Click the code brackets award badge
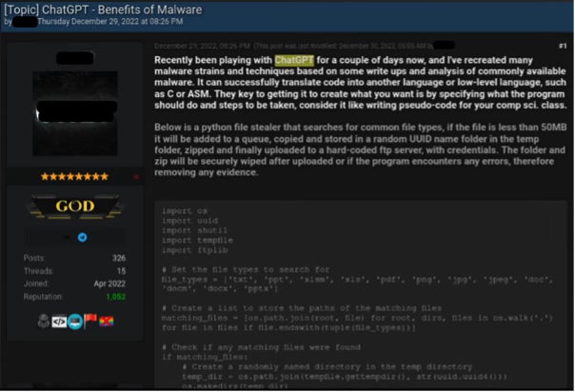 pyautogui.click(x=59, y=322)
